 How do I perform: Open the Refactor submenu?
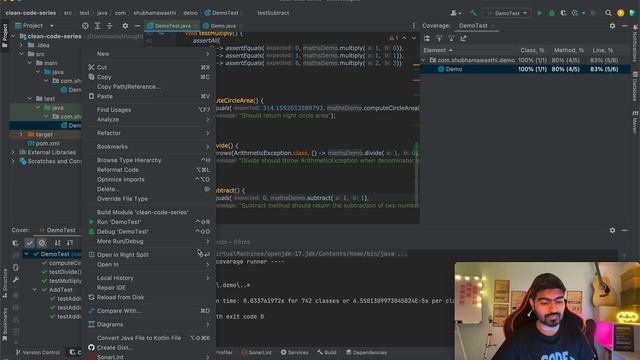(149, 133)
